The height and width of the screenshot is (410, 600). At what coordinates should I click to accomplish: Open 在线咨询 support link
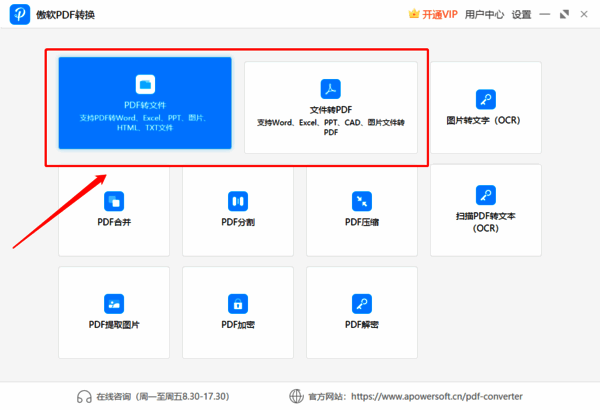(163, 396)
